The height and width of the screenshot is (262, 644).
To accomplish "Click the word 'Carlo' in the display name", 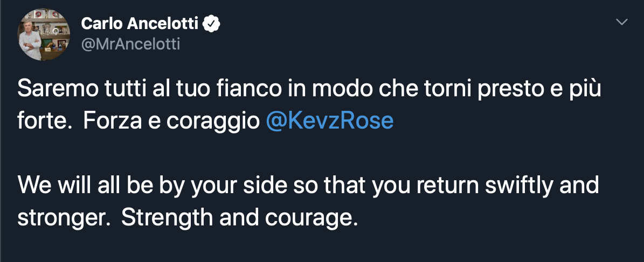I will tap(101, 24).
